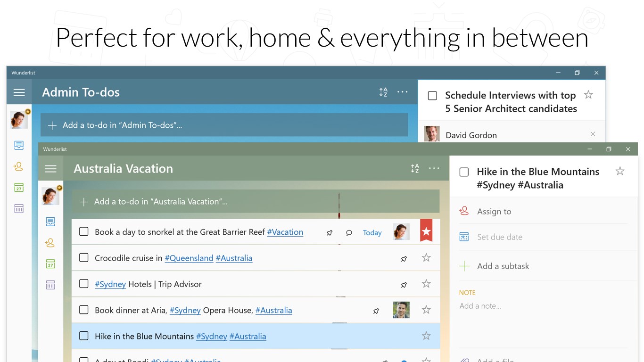The image size is (644, 362).
Task: Open the more options menu in Australia Vacation header
Action: click(434, 168)
